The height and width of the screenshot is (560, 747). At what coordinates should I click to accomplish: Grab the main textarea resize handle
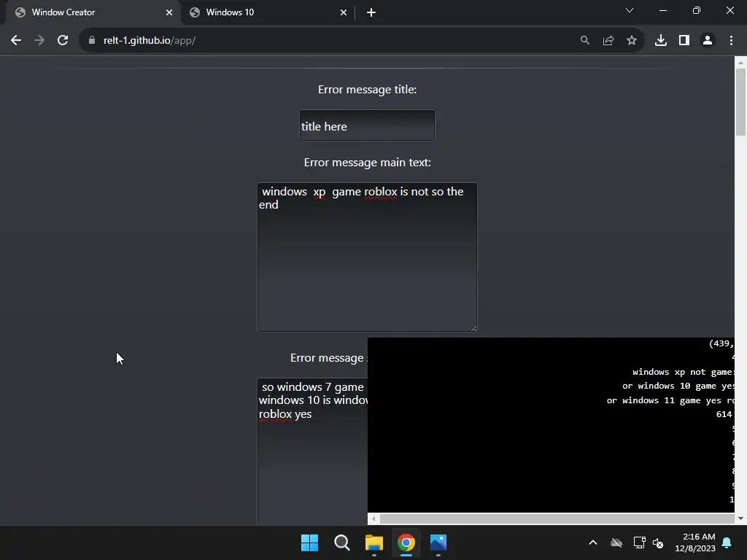[473, 327]
